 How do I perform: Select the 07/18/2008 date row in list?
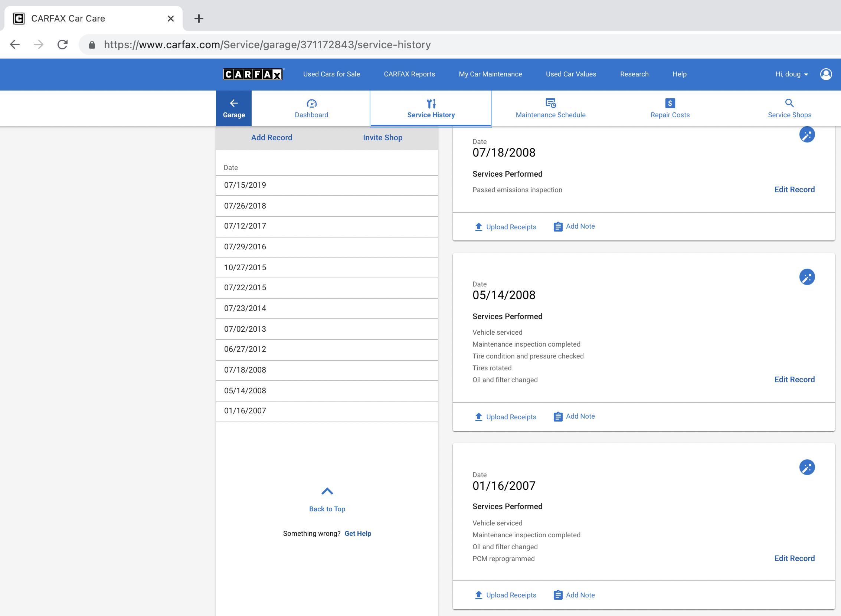point(327,370)
